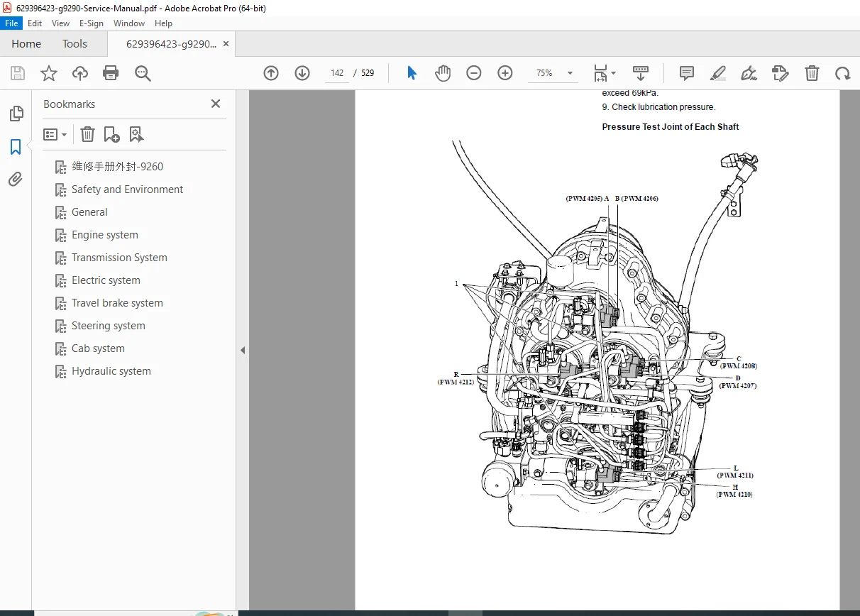Open the fit page options icon
The image size is (860, 616).
(x=605, y=73)
